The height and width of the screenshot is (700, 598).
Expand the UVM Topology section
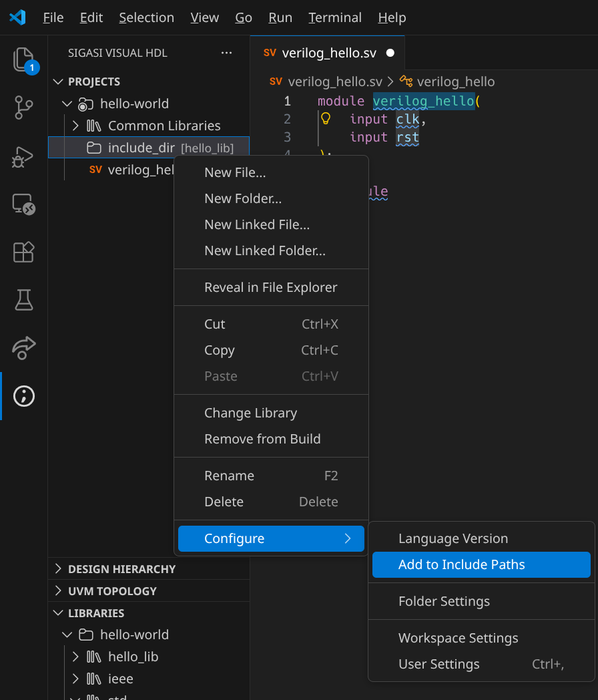59,591
